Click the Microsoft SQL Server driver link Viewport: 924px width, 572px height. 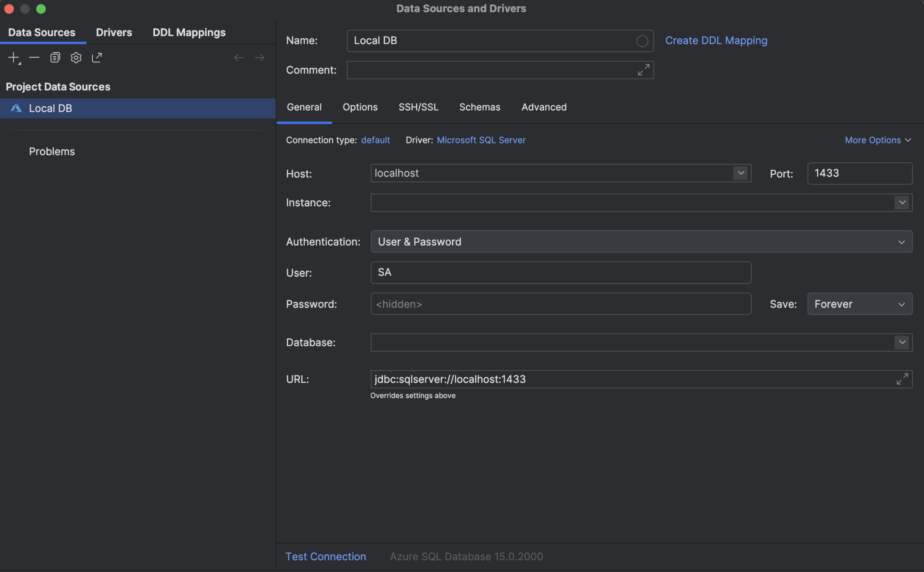[x=481, y=140]
